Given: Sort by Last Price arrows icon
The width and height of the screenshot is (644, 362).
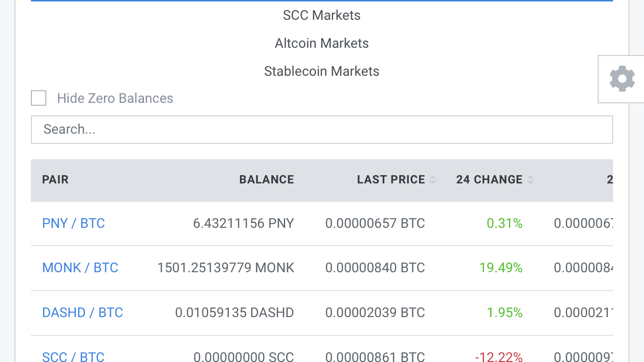Looking at the screenshot, I should pyautogui.click(x=433, y=180).
